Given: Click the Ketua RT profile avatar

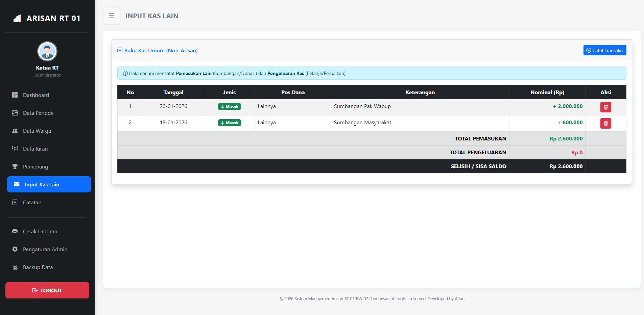Looking at the screenshot, I should [x=47, y=51].
